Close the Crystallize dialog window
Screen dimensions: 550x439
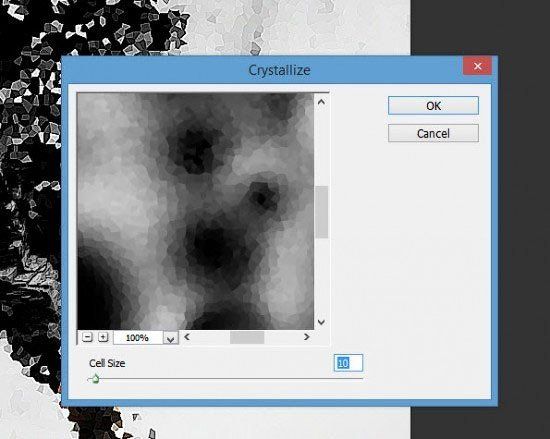pyautogui.click(x=477, y=66)
